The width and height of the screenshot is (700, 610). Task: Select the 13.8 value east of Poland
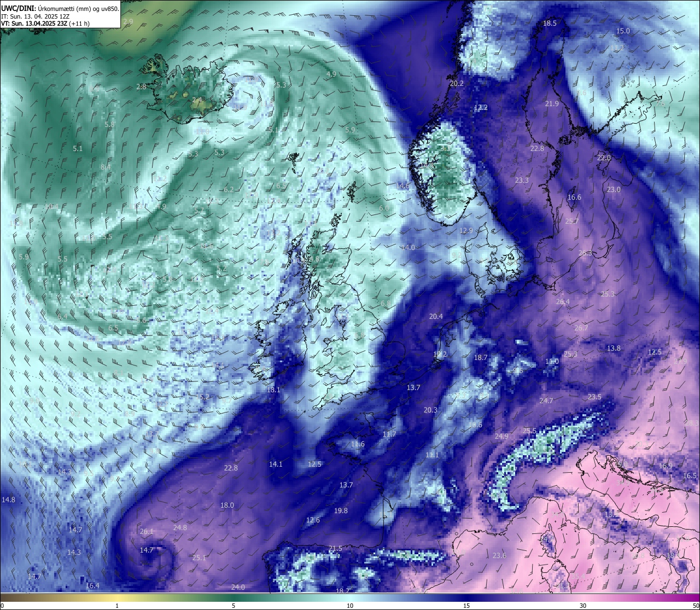tap(614, 348)
